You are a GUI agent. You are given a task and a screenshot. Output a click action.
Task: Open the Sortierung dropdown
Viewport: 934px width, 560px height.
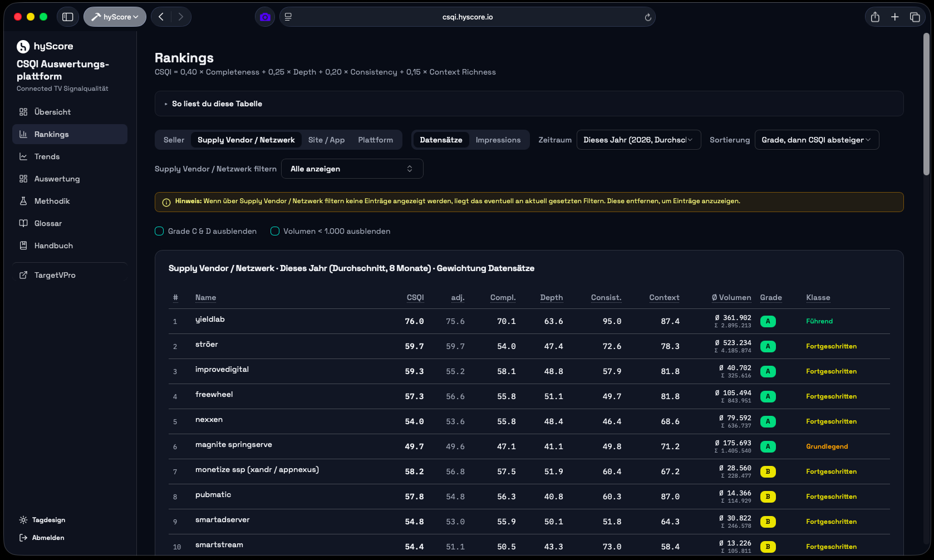click(817, 140)
